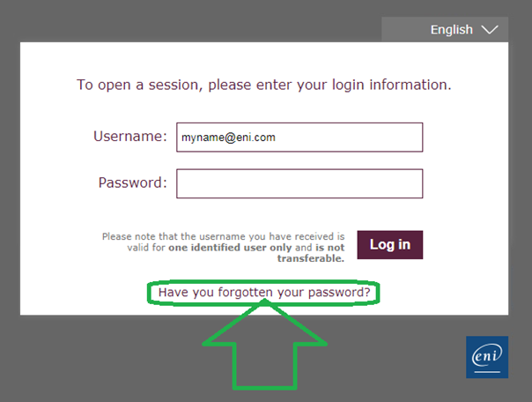Click the 'To open a session' heading

(264, 85)
